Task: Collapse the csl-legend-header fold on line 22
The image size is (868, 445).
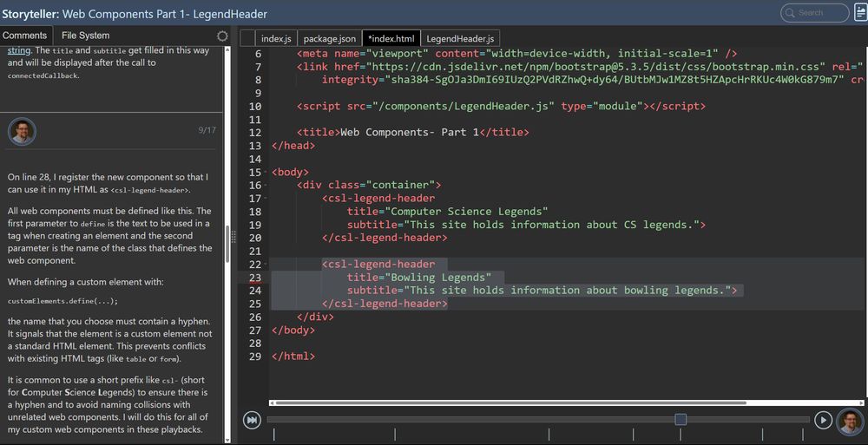Action: [266, 264]
